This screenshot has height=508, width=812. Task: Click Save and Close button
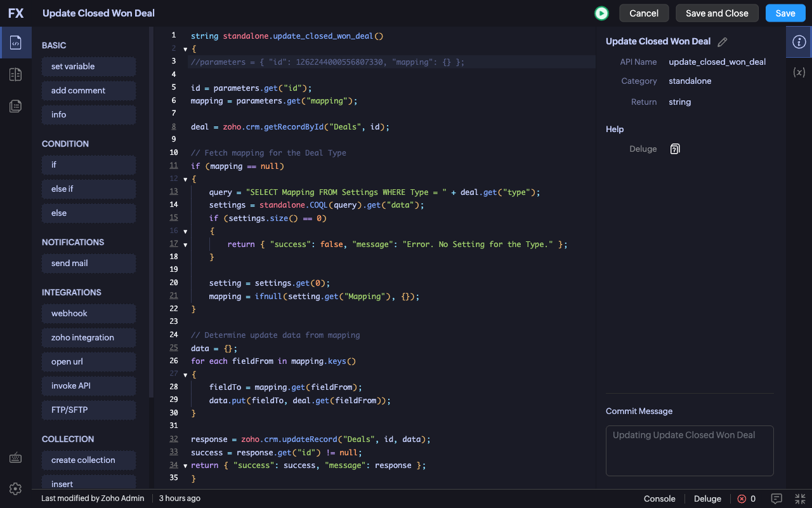[x=717, y=13]
